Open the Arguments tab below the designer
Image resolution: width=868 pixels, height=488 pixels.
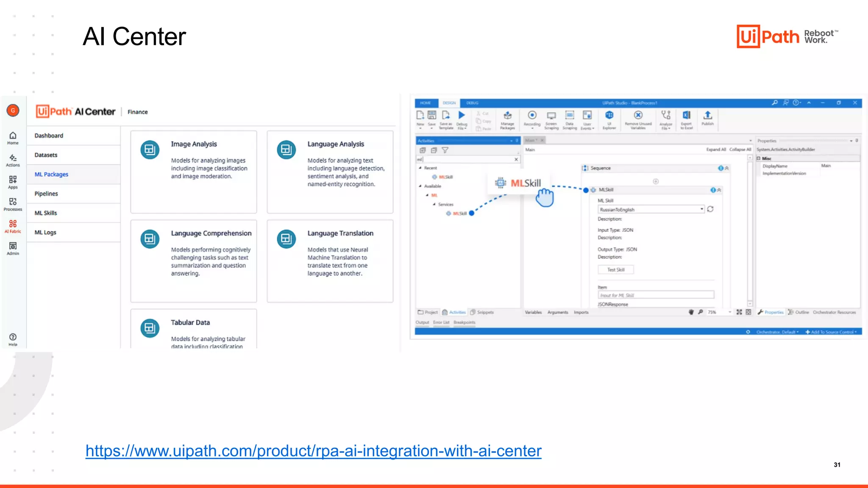tap(558, 312)
